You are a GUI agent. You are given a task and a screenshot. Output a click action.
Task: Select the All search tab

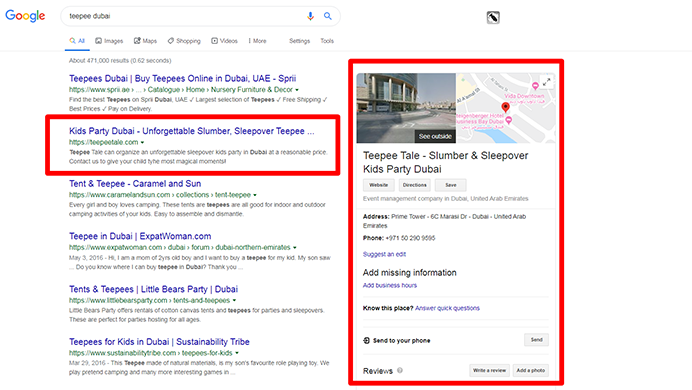[x=77, y=41]
